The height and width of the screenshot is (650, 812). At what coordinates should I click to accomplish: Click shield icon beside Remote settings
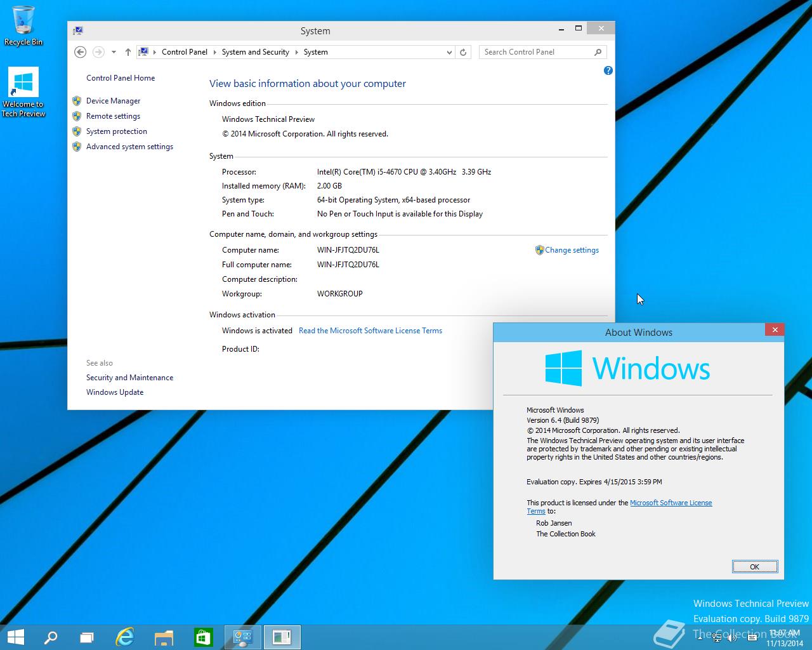click(x=77, y=116)
